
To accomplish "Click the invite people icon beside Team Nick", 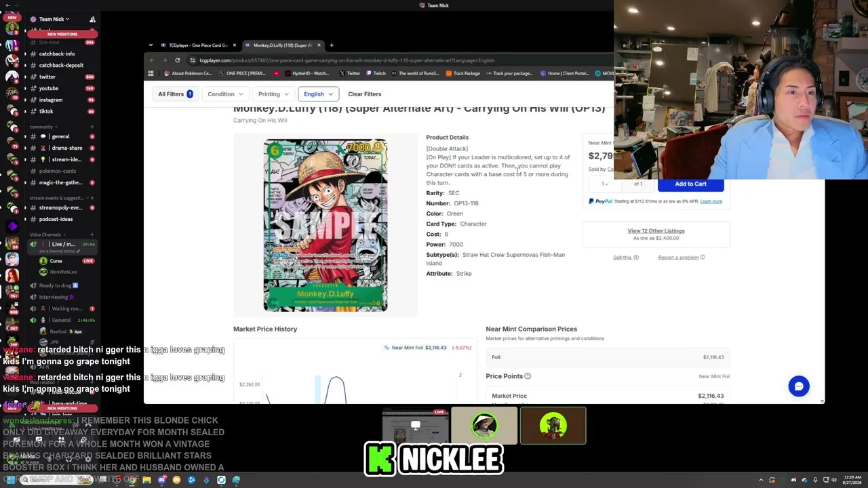I will (93, 20).
